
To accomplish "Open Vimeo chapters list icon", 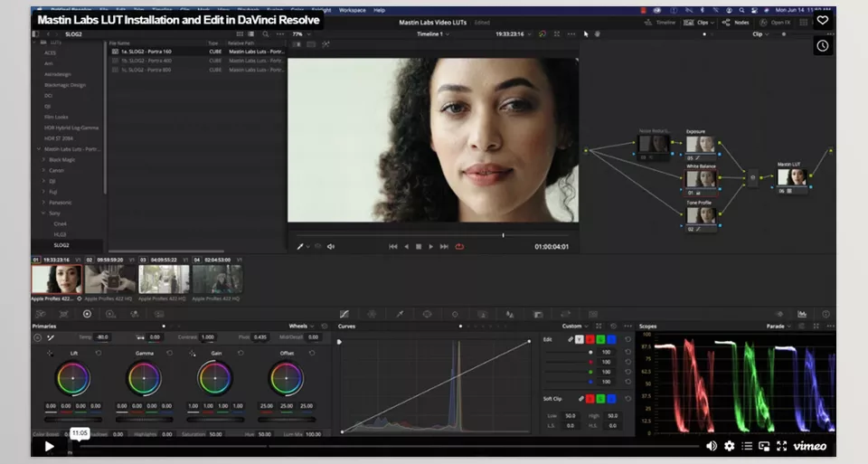I will pyautogui.click(x=747, y=446).
